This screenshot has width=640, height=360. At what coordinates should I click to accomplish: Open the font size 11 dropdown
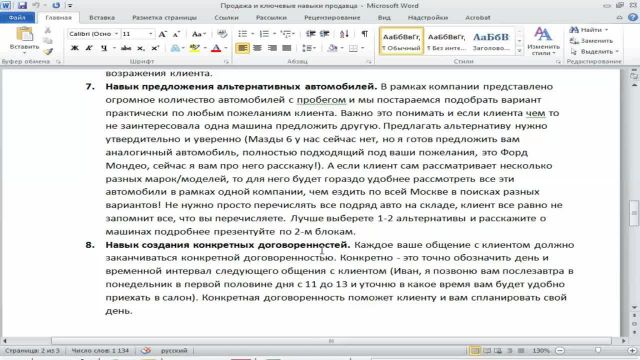pyautogui.click(x=151, y=34)
